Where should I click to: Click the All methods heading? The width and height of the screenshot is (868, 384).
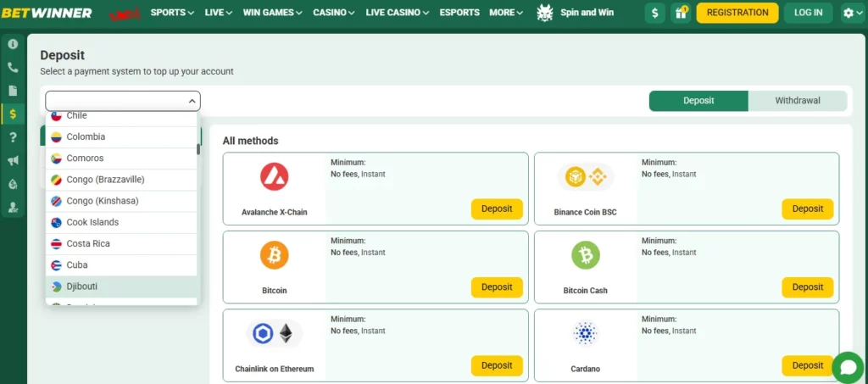(x=250, y=141)
